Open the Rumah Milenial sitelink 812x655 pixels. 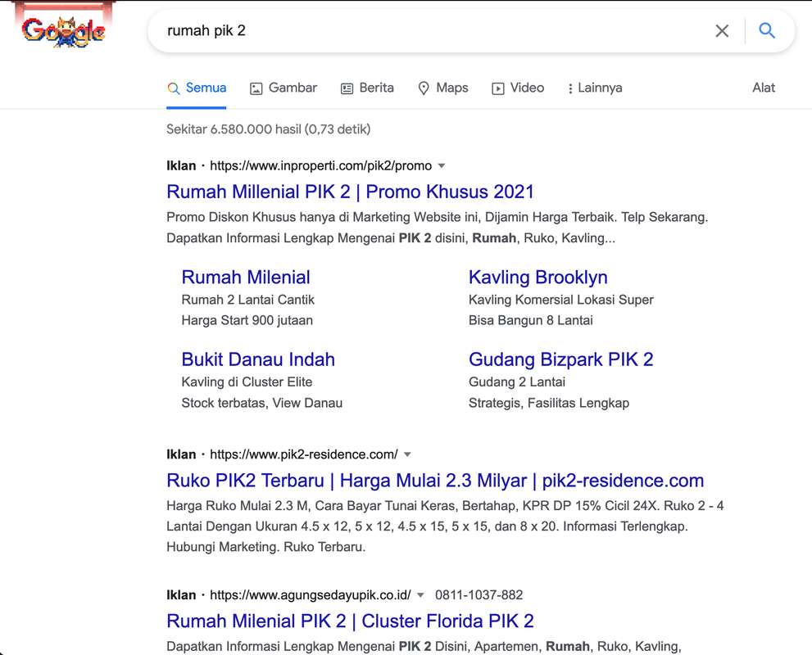[x=246, y=278]
